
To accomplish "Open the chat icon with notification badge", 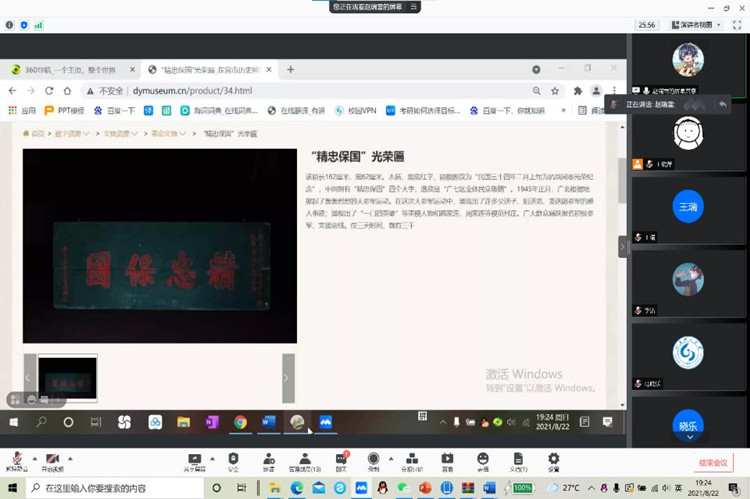I will click(341, 459).
